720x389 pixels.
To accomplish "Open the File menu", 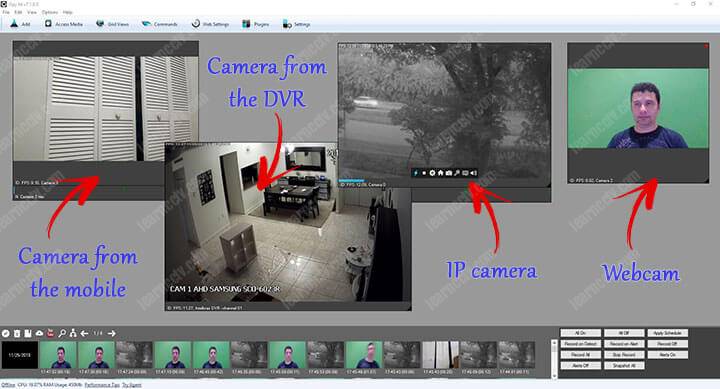I will point(6,12).
